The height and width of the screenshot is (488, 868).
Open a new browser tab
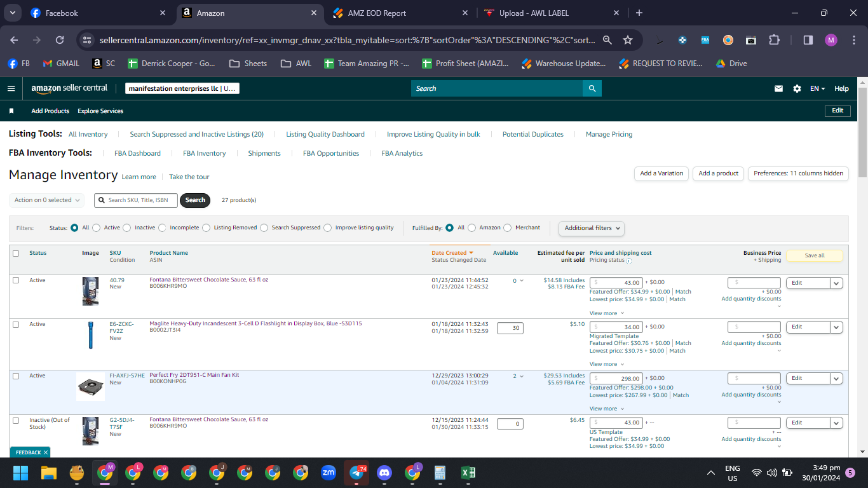(639, 13)
